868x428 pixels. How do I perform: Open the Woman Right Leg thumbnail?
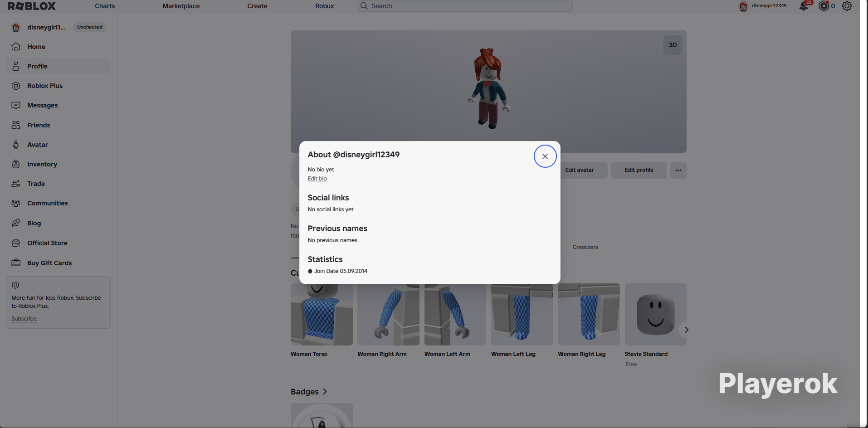coord(589,315)
